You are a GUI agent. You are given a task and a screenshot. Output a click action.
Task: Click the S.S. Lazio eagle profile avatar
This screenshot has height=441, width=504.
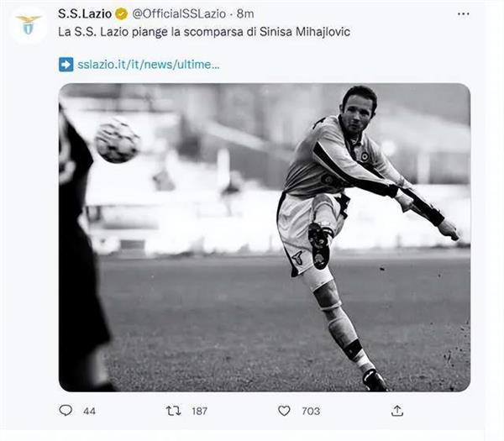(x=29, y=25)
